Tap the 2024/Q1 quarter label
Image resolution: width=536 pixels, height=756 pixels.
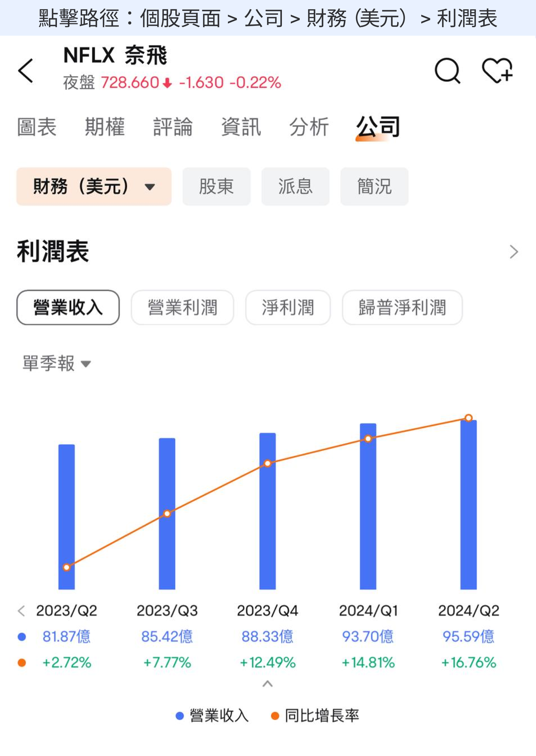coord(368,611)
